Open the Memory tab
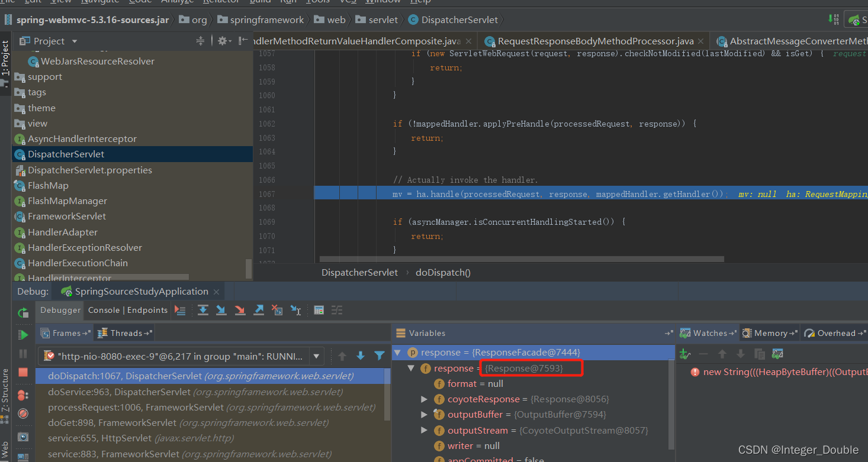The width and height of the screenshot is (868, 462). 770,333
